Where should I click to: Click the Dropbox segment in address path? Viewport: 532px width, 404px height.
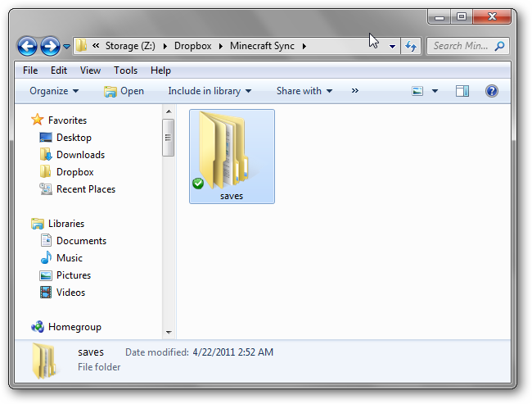[194, 46]
